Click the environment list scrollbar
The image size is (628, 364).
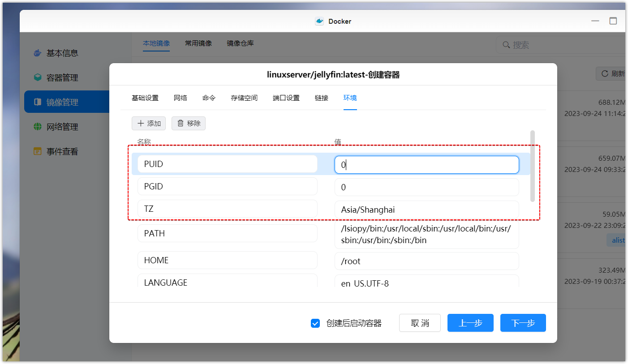point(532,166)
